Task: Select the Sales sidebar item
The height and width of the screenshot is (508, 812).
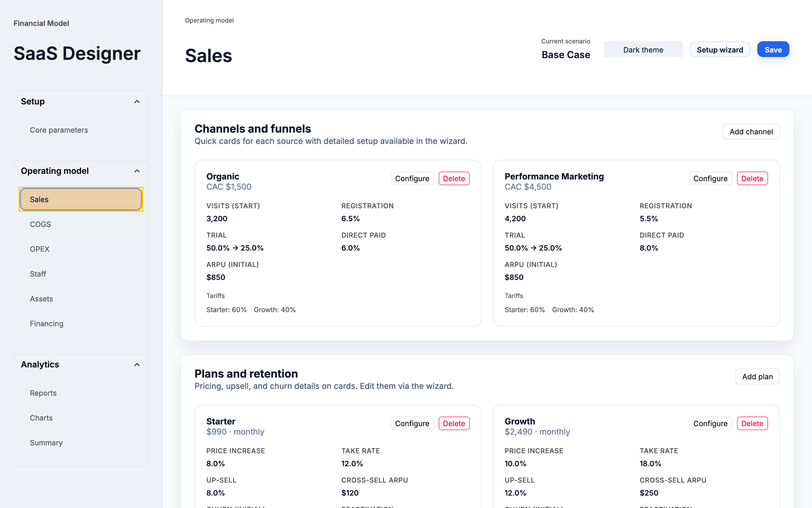Action: tap(81, 199)
